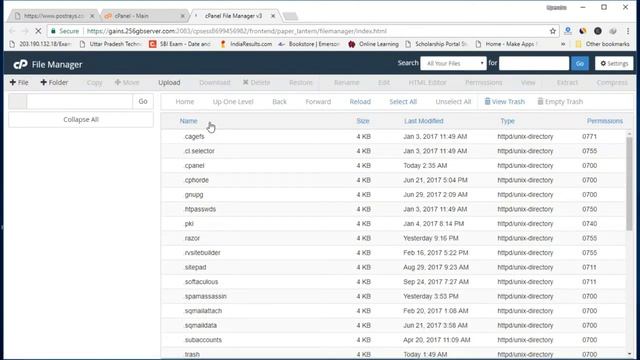Select the cagefs folder row
Image resolution: width=640 pixels, height=360 pixels.
(x=393, y=136)
